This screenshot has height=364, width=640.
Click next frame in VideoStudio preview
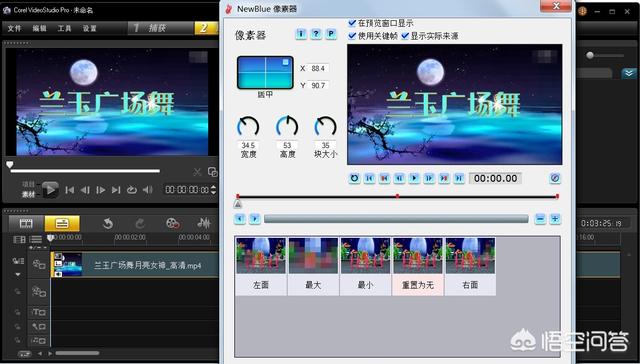point(100,190)
